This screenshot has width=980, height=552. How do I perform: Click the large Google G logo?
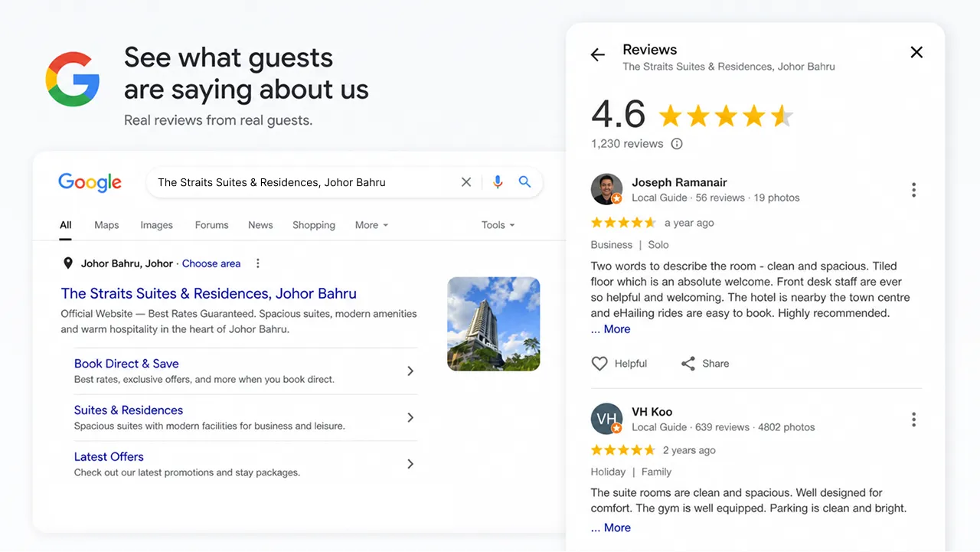[x=73, y=79]
